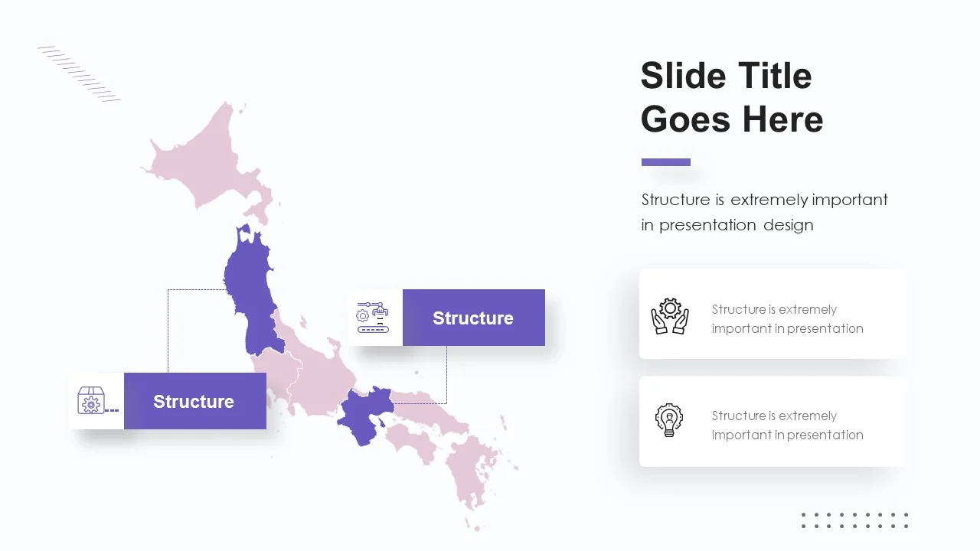
Task: Click the pink Shikoku island on the map
Action: pyautogui.click(x=410, y=442)
